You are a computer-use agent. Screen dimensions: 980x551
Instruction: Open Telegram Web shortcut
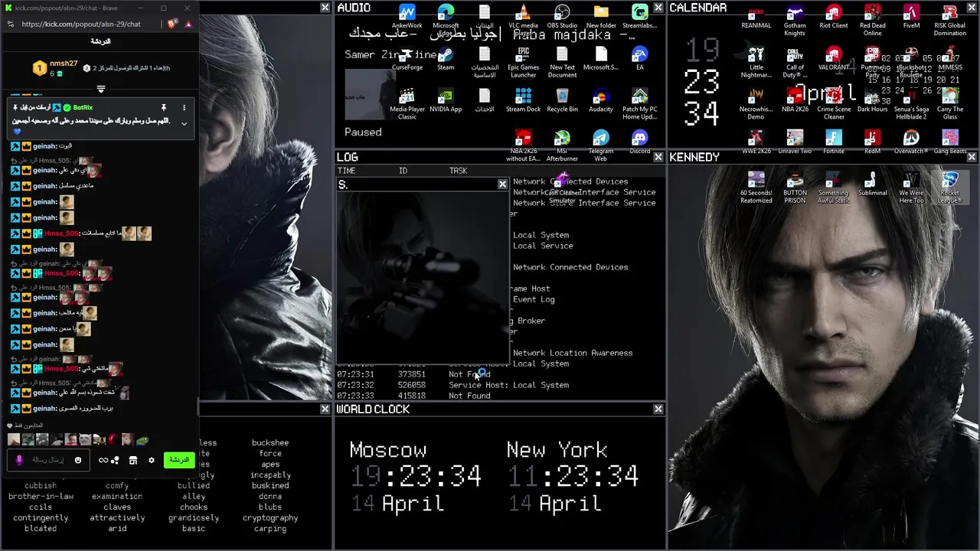[601, 145]
